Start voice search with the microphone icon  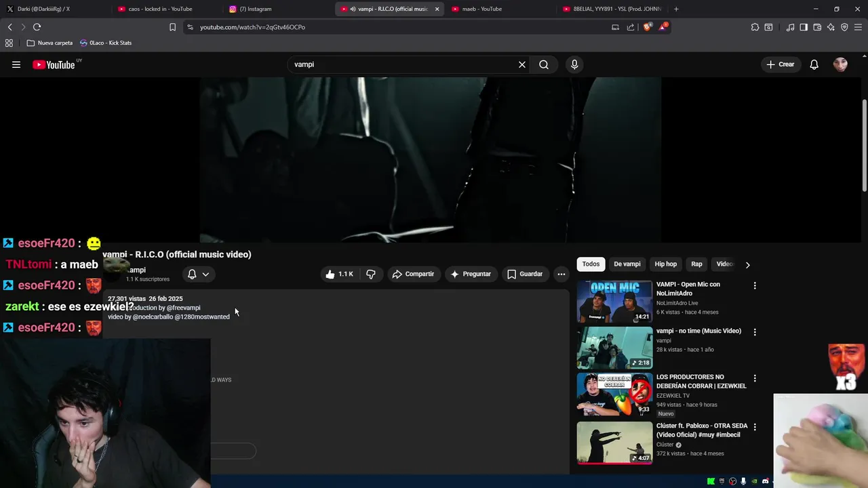click(x=574, y=64)
